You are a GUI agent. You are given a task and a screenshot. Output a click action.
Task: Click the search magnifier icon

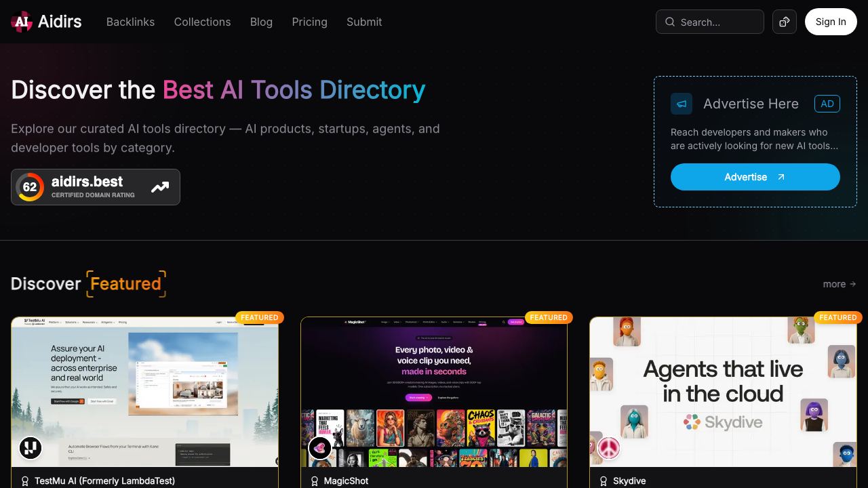pos(670,22)
